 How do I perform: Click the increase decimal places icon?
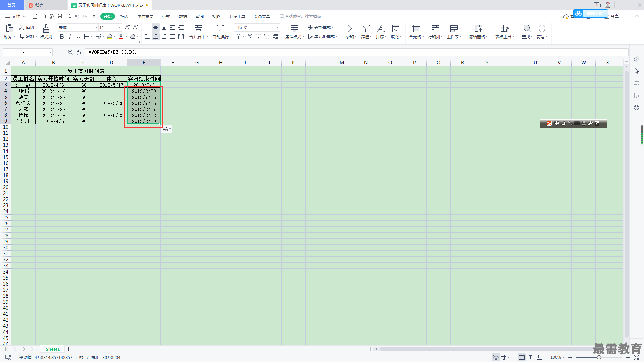(267, 36)
